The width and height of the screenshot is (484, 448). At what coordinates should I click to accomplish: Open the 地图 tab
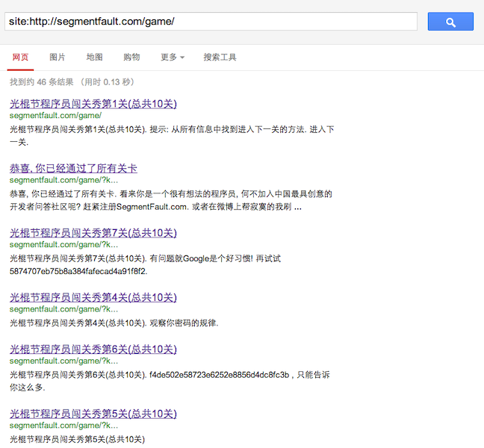[95, 57]
